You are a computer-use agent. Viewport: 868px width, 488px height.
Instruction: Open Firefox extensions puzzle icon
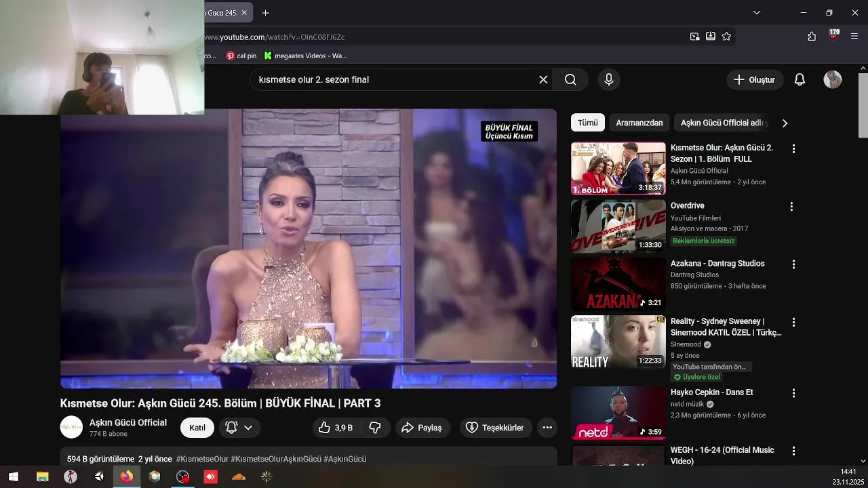click(812, 37)
